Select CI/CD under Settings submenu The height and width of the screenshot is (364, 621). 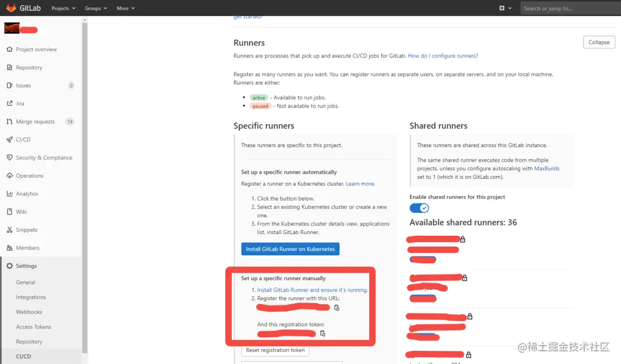coord(24,357)
